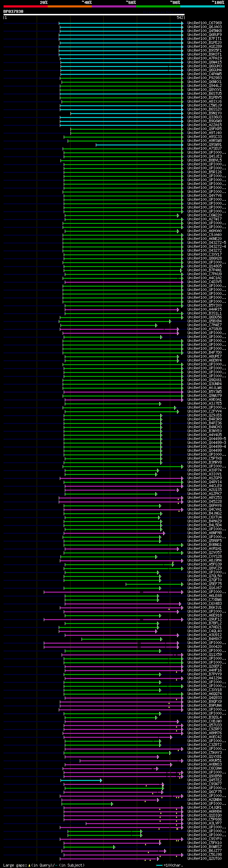
Task: Select label UniRef100_C4PAW5
Action: (x=204, y=74)
